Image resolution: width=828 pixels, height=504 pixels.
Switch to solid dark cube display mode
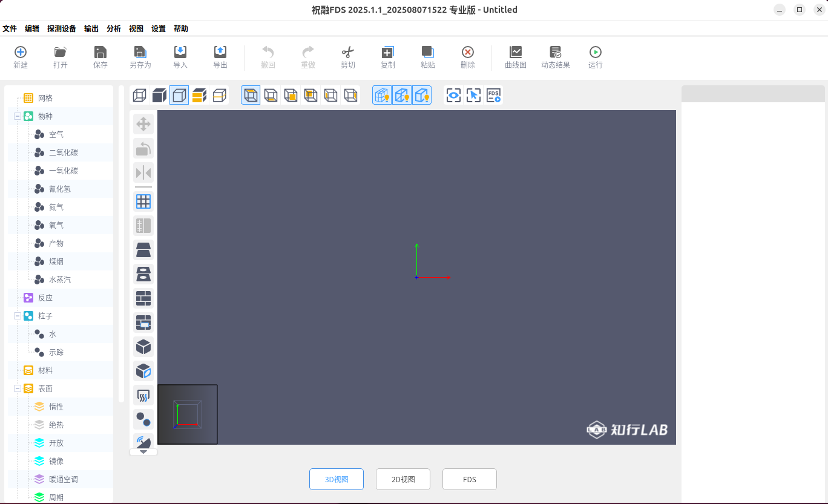tap(159, 95)
